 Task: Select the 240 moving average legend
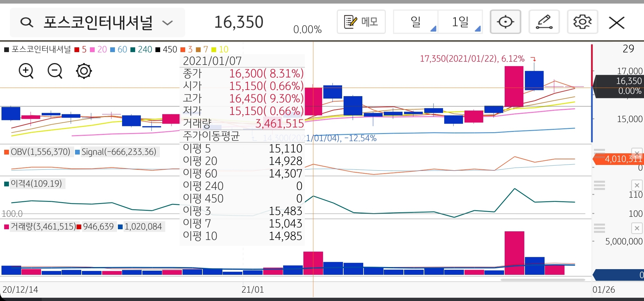point(141,49)
